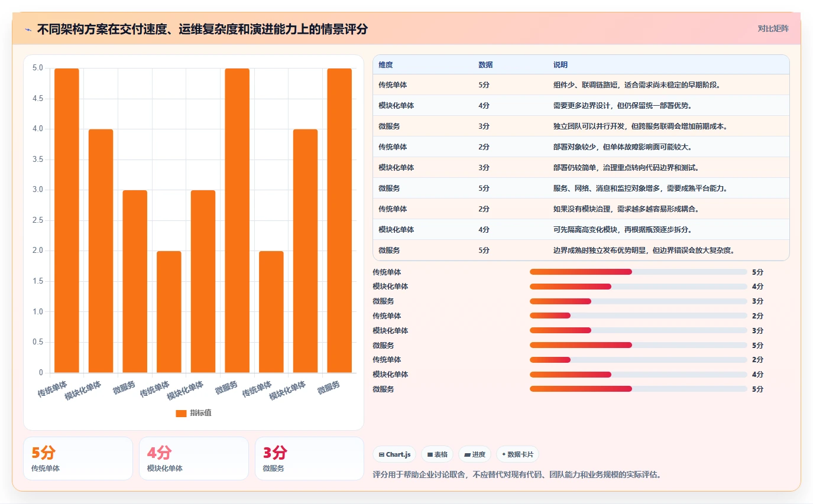Click the 2分 score in the 单体故障影响面 row
Viewport: 813px width, 504px height.
[x=484, y=147]
